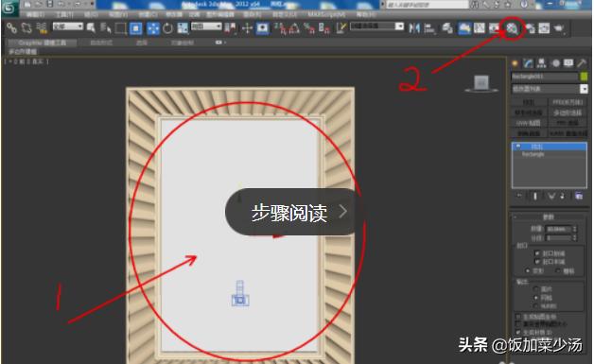Image resolution: width=594 pixels, height=364 pixels.
Task: Switch to the Modify command panel tab
Action: [x=528, y=63]
